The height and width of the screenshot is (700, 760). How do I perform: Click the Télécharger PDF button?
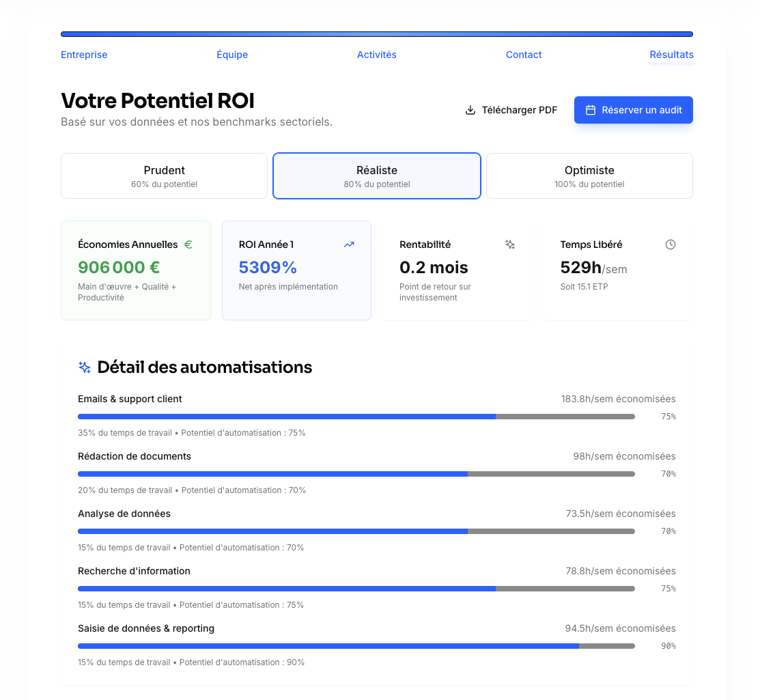(x=511, y=109)
